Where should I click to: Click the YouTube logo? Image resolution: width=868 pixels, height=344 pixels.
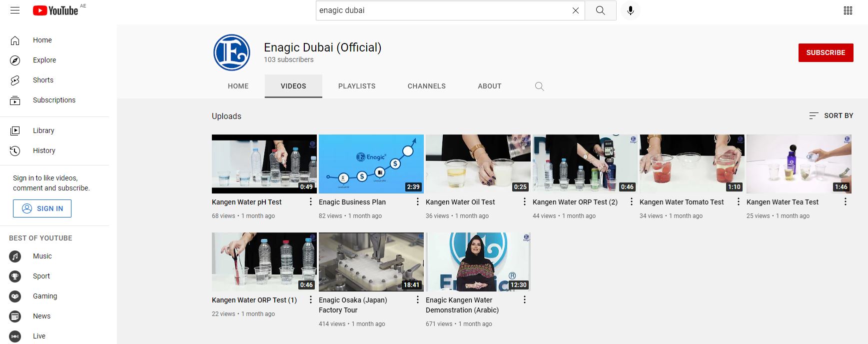(x=55, y=10)
